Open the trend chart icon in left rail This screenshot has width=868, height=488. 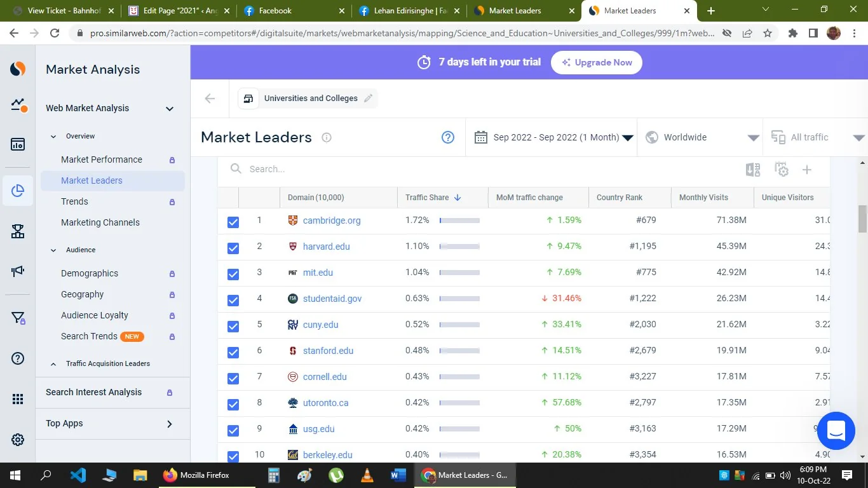[18, 105]
